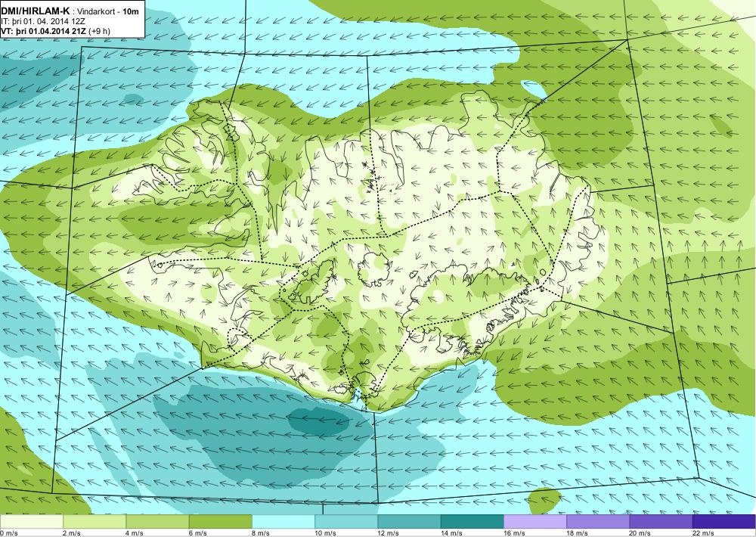The width and height of the screenshot is (756, 537).
Task: Click the "6 m/s" legend label
Action: [x=198, y=533]
